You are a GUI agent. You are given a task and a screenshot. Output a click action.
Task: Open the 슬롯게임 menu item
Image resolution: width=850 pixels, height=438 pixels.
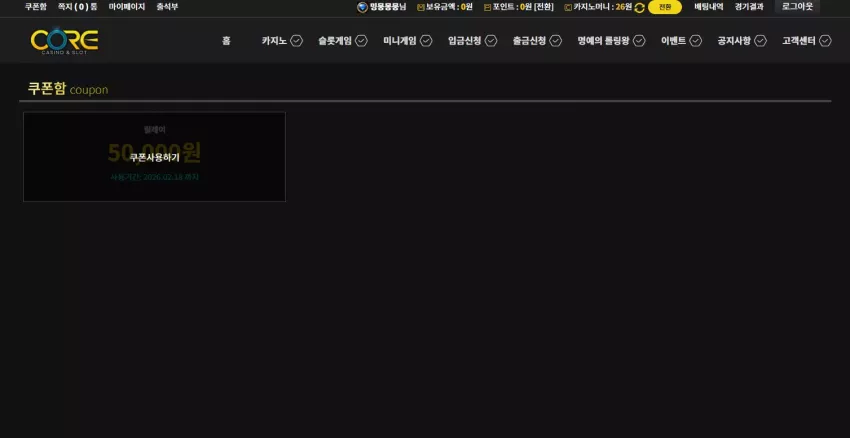[335, 41]
